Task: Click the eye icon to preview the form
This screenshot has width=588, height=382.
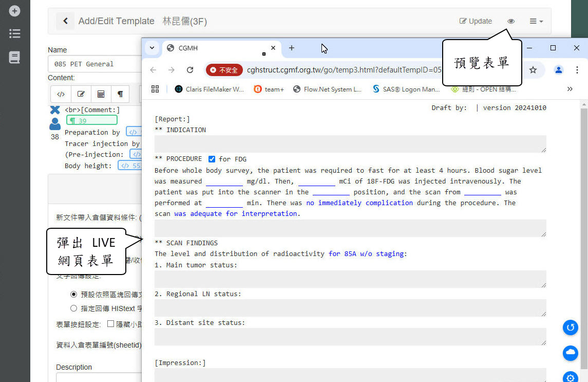Action: tap(510, 21)
